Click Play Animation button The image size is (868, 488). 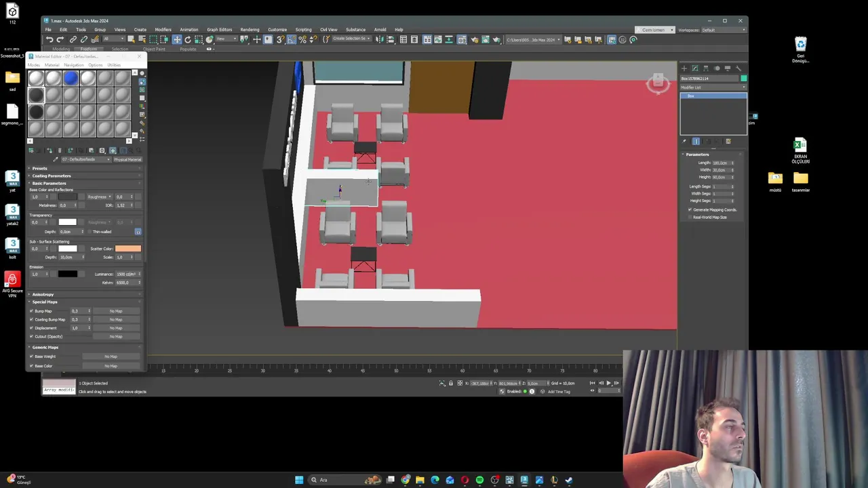click(608, 383)
